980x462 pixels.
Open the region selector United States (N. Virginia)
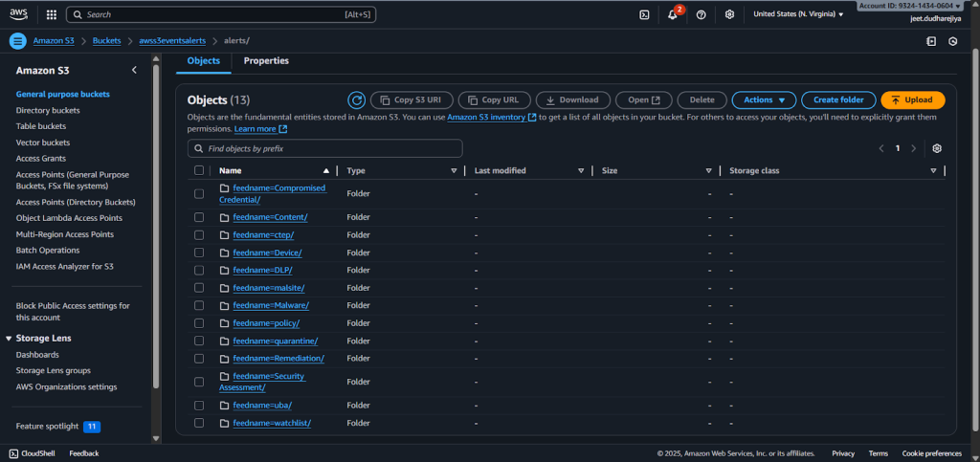(798, 14)
